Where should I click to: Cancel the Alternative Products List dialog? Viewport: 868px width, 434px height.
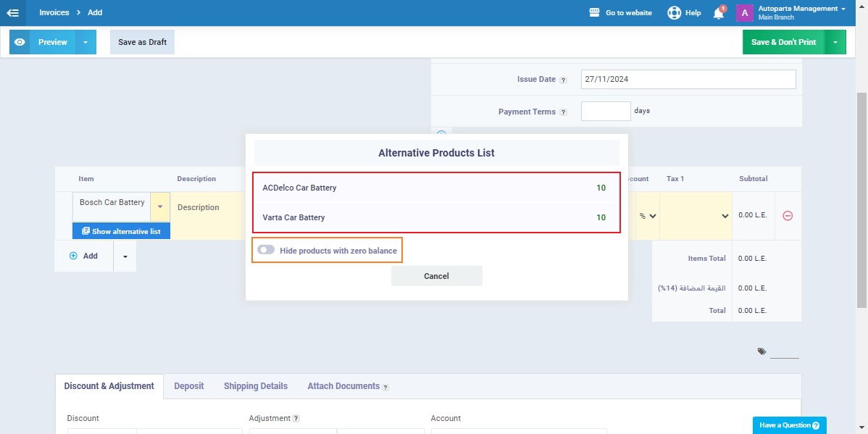click(437, 275)
